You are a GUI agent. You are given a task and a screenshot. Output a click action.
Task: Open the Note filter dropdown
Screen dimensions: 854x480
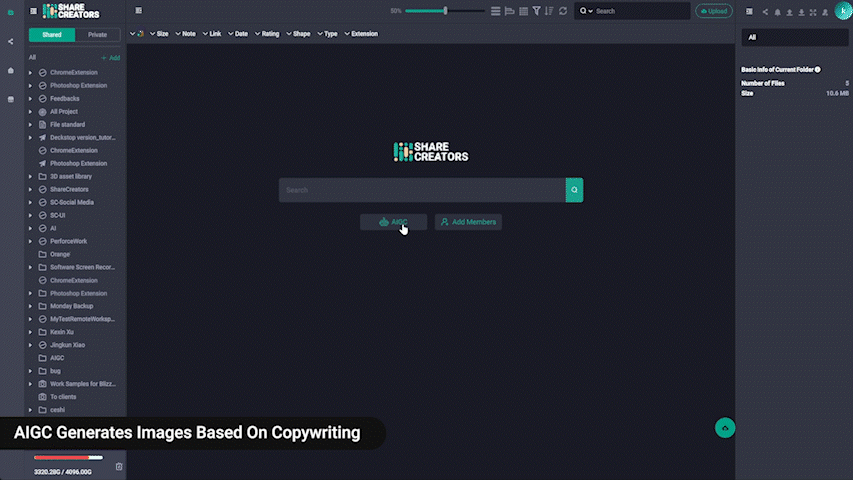(185, 34)
